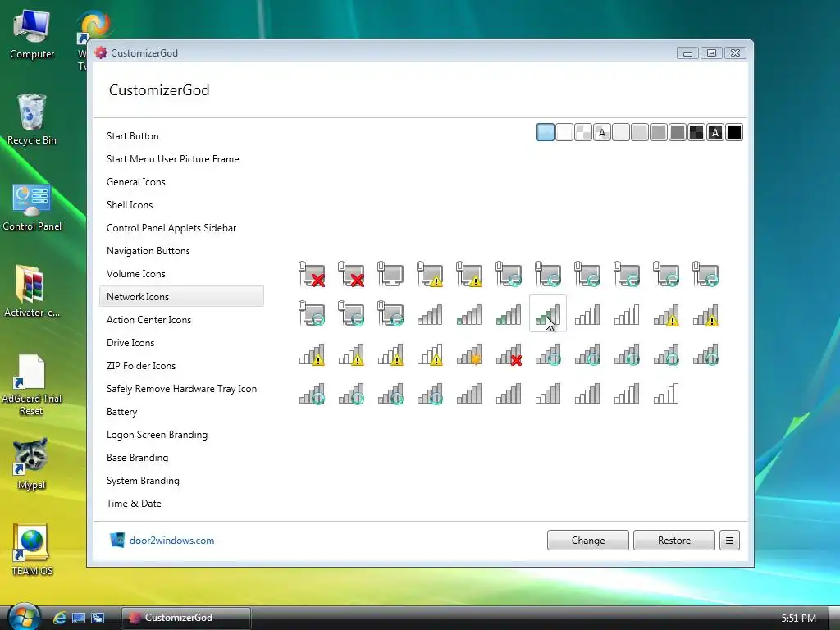Select Safely Remove Hardware Tray Icon
The height and width of the screenshot is (630, 840).
pyautogui.click(x=181, y=389)
